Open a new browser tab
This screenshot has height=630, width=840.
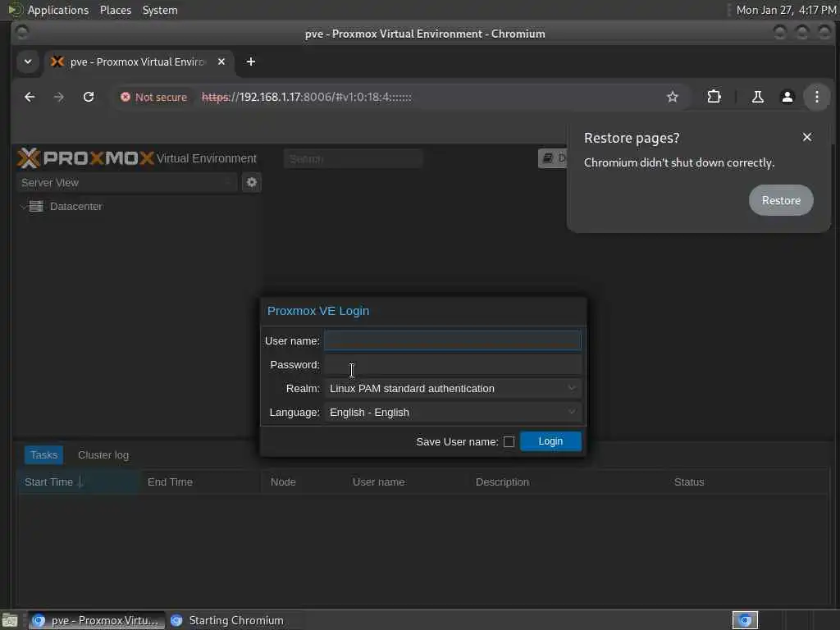[x=251, y=62]
